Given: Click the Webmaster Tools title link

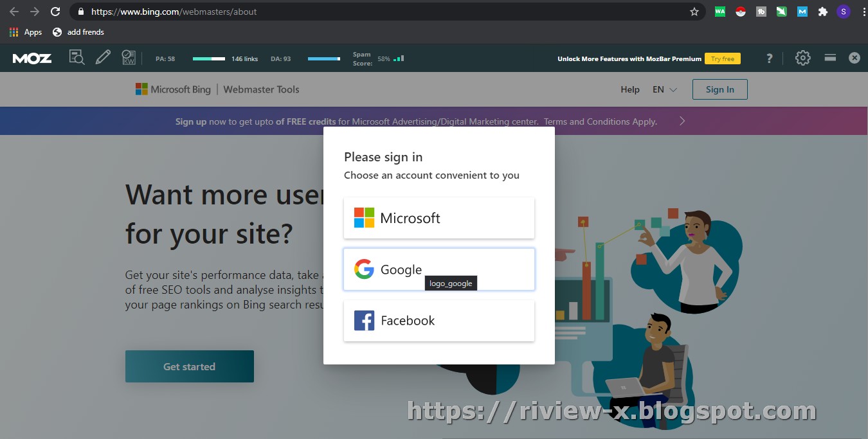Looking at the screenshot, I should [x=261, y=89].
